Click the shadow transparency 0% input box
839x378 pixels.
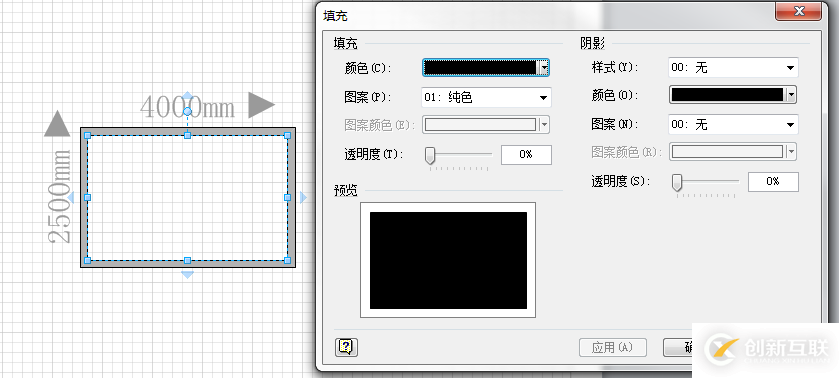[x=773, y=182]
